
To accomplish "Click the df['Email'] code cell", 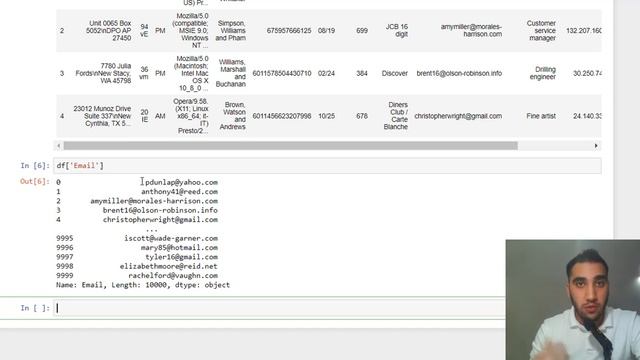I will click(327, 166).
